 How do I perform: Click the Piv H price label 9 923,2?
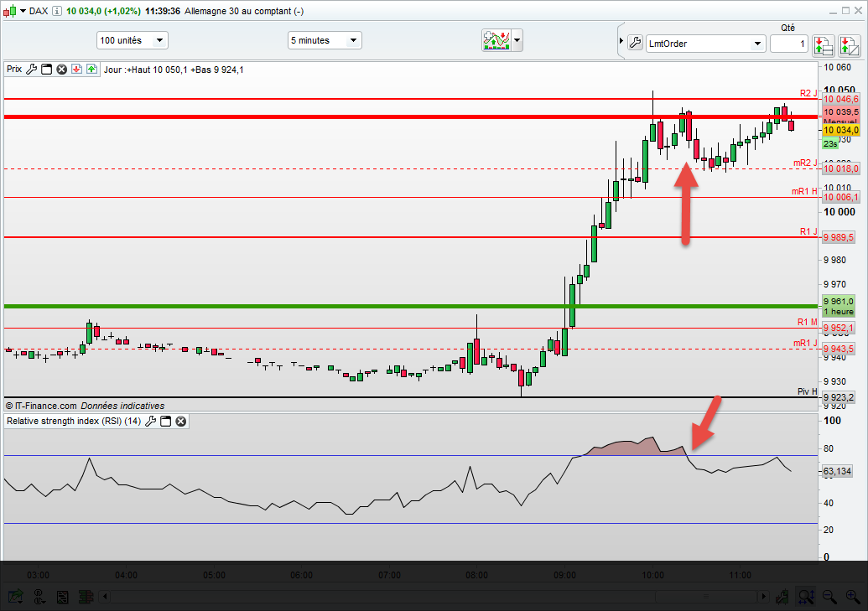point(839,397)
